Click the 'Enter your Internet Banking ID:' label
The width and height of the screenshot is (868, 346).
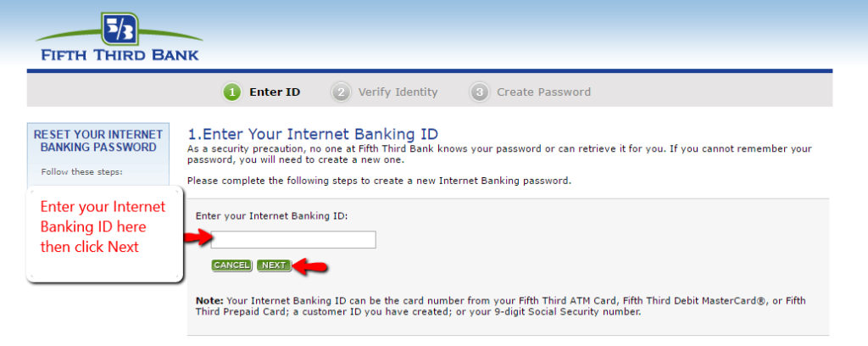pyautogui.click(x=272, y=216)
